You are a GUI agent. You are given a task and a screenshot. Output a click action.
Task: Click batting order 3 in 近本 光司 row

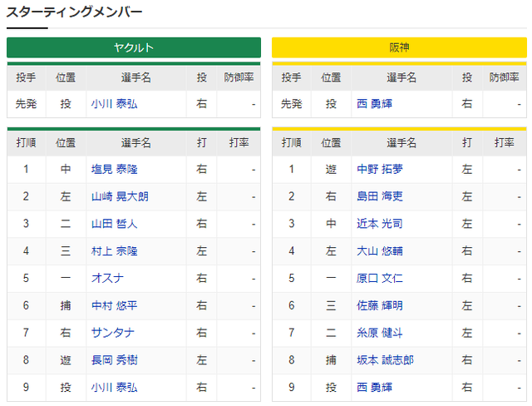[292, 224]
